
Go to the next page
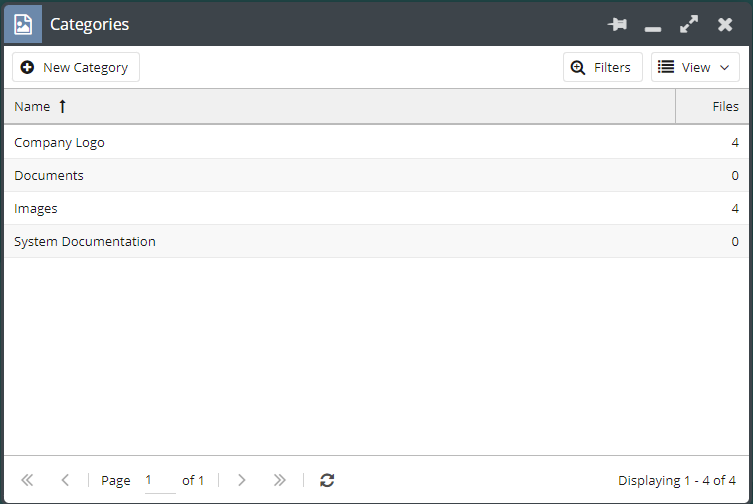click(x=241, y=480)
